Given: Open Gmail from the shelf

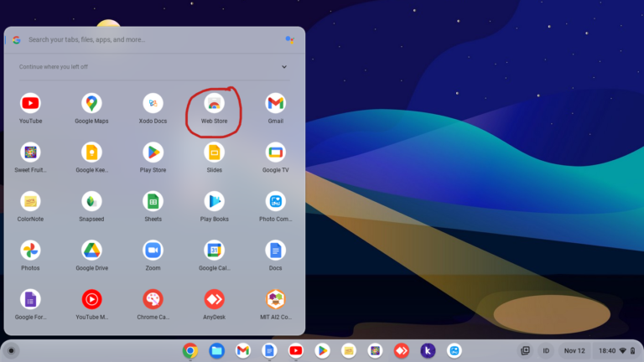Looking at the screenshot, I should coord(242,350).
